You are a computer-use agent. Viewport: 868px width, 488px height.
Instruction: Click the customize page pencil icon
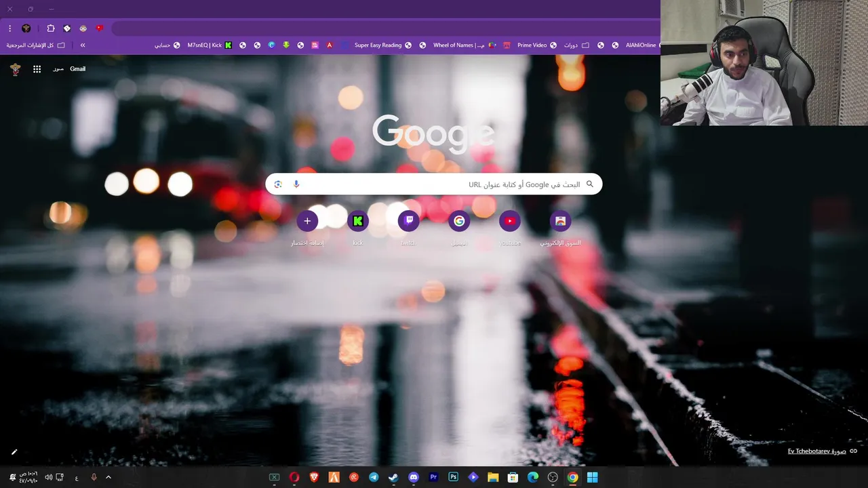(14, 452)
